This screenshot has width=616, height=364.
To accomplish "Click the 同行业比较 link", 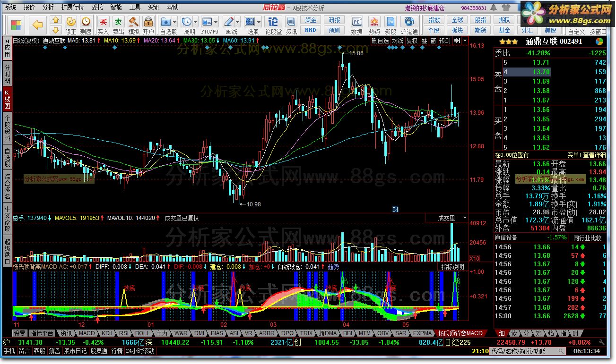I will click(588, 237).
